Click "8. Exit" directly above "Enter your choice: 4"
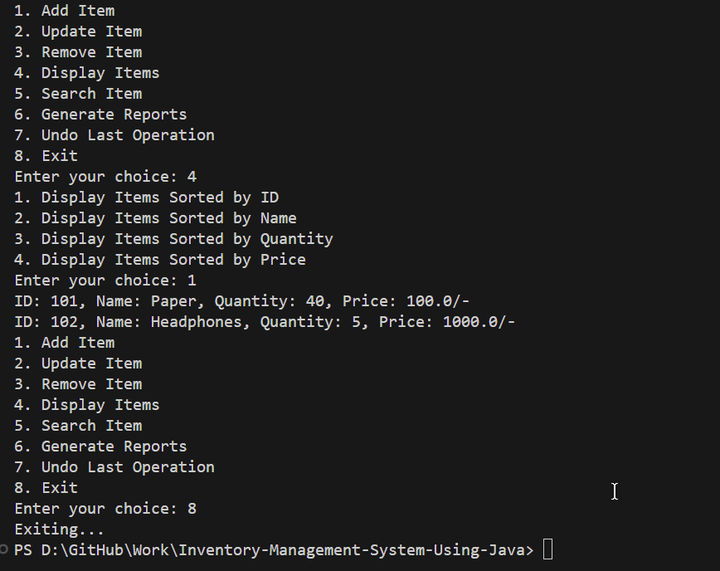Viewport: 720px width, 571px height. [x=46, y=155]
